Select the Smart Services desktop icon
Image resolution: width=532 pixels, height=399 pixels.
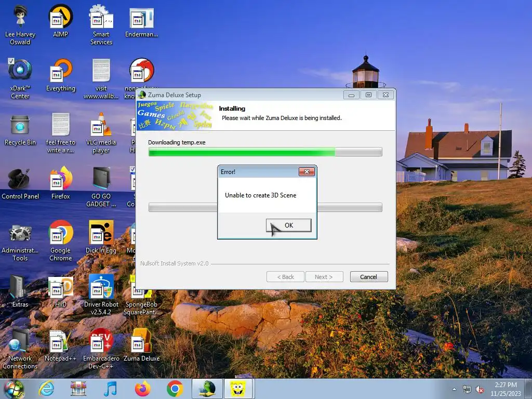coord(101,25)
